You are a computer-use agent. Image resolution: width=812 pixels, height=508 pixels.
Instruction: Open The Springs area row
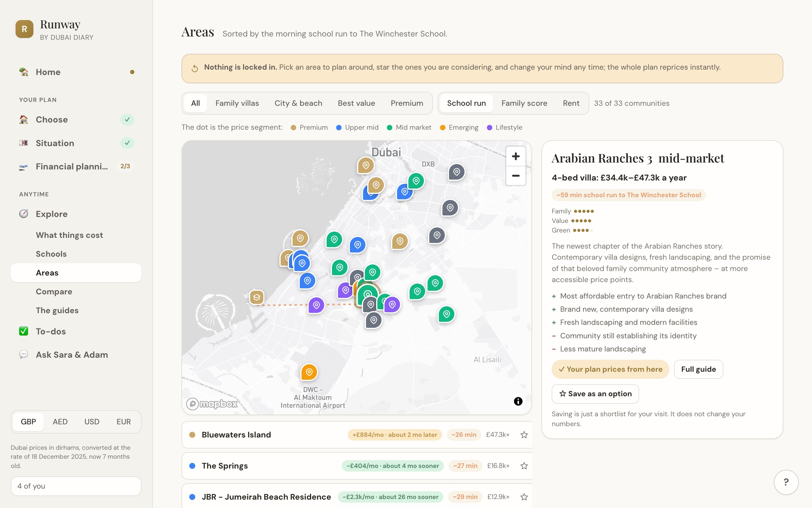pyautogui.click(x=357, y=466)
